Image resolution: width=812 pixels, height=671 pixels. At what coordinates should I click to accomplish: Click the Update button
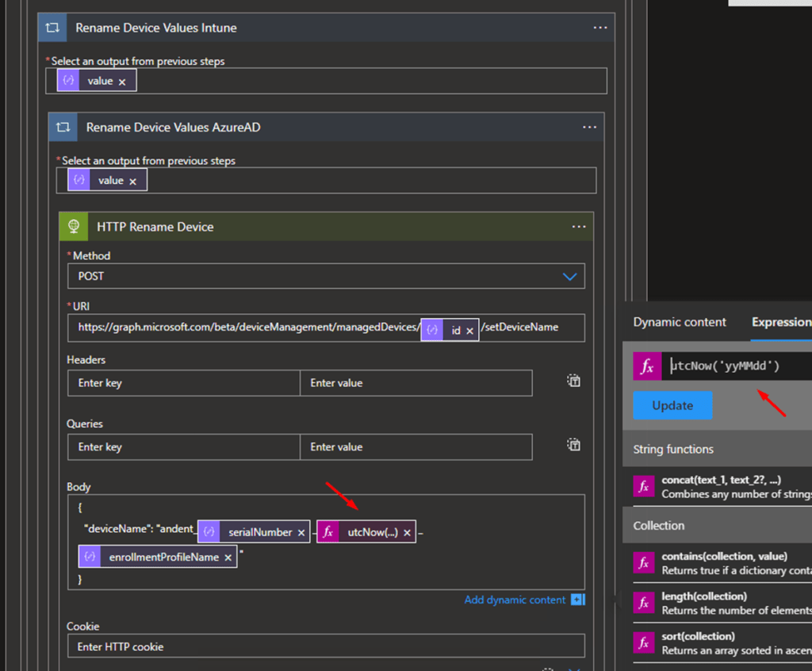672,405
